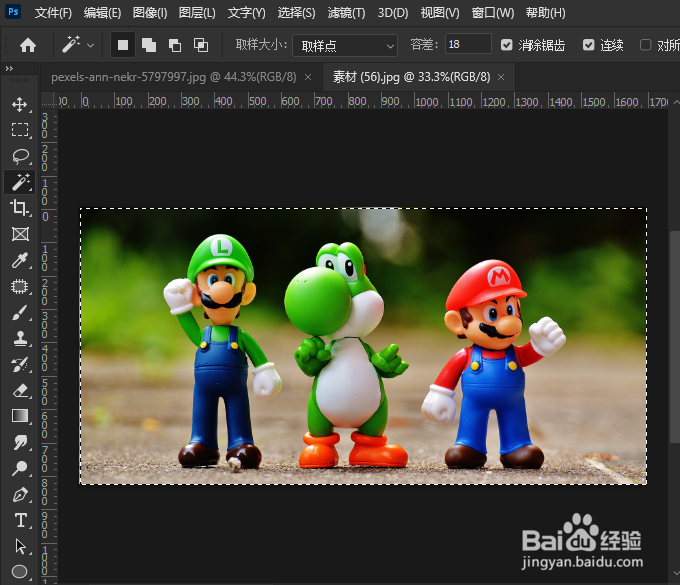Screen dimensions: 680x585
Task: Open the 帮助(H) menu
Action: (x=546, y=13)
